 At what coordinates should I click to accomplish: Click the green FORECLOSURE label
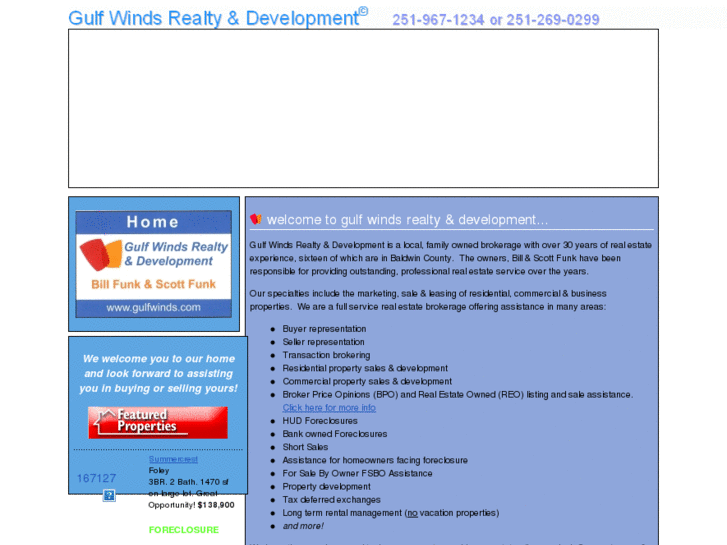[184, 530]
